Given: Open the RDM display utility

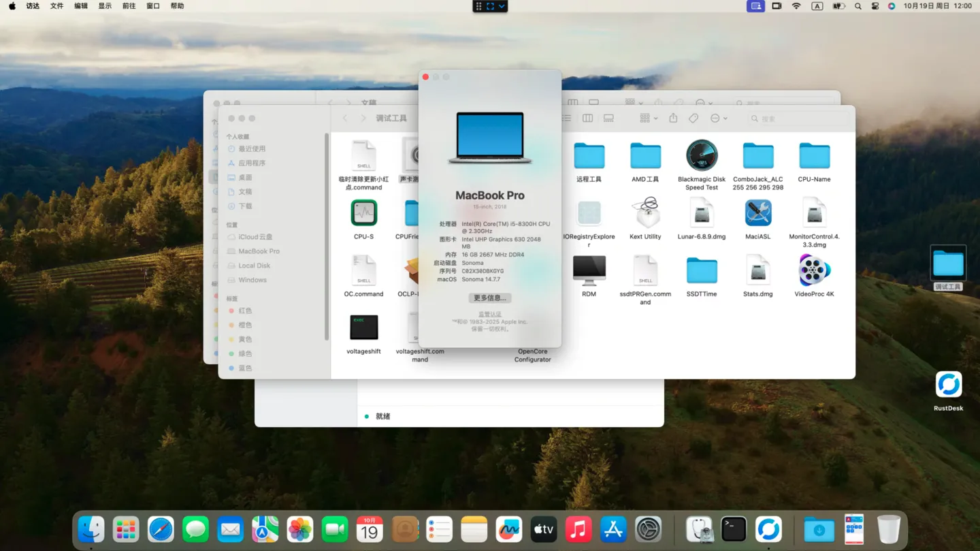Looking at the screenshot, I should (589, 271).
